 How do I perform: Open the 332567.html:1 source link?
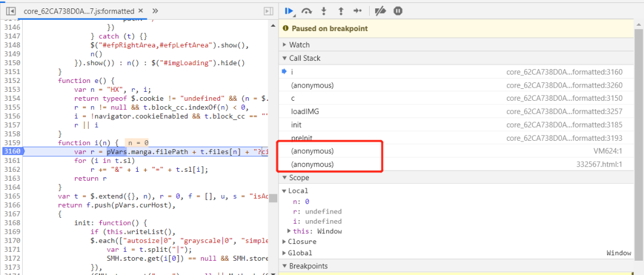coord(599,164)
